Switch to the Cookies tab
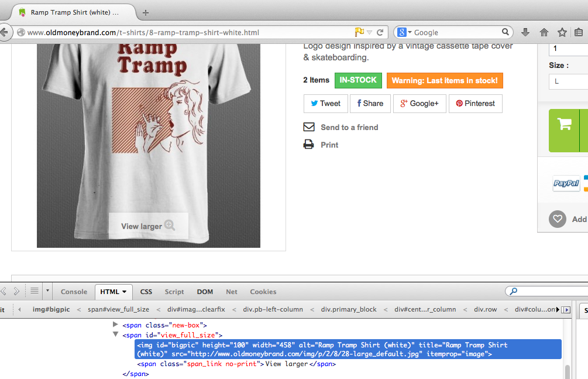This screenshot has width=588, height=379. (x=263, y=292)
